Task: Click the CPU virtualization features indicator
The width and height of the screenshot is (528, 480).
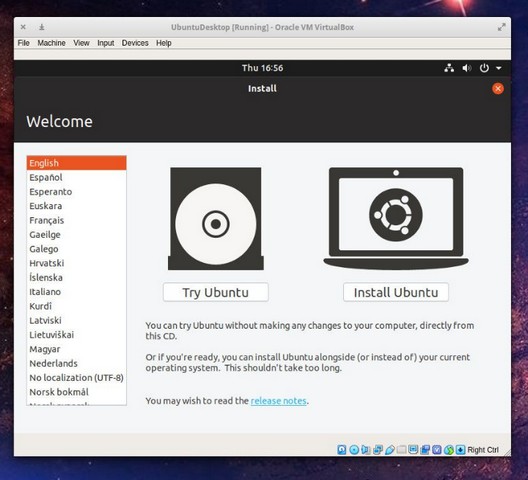Action: tap(437, 450)
